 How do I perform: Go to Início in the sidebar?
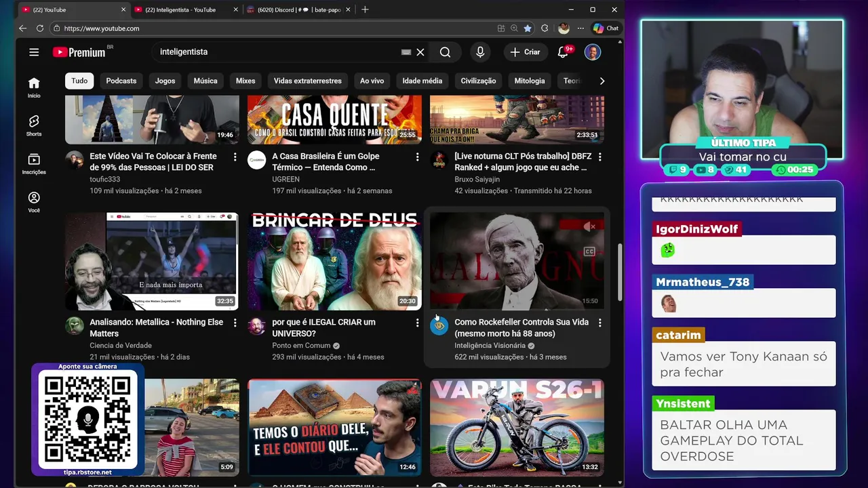pos(34,87)
